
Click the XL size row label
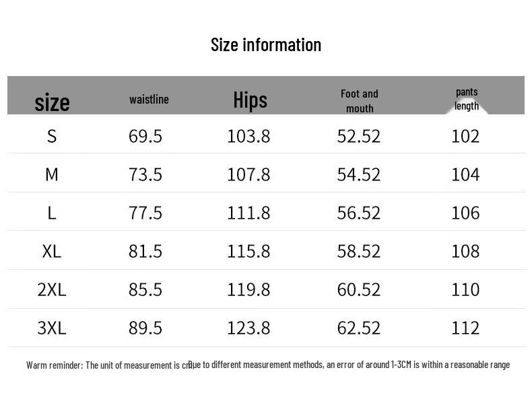(52, 252)
